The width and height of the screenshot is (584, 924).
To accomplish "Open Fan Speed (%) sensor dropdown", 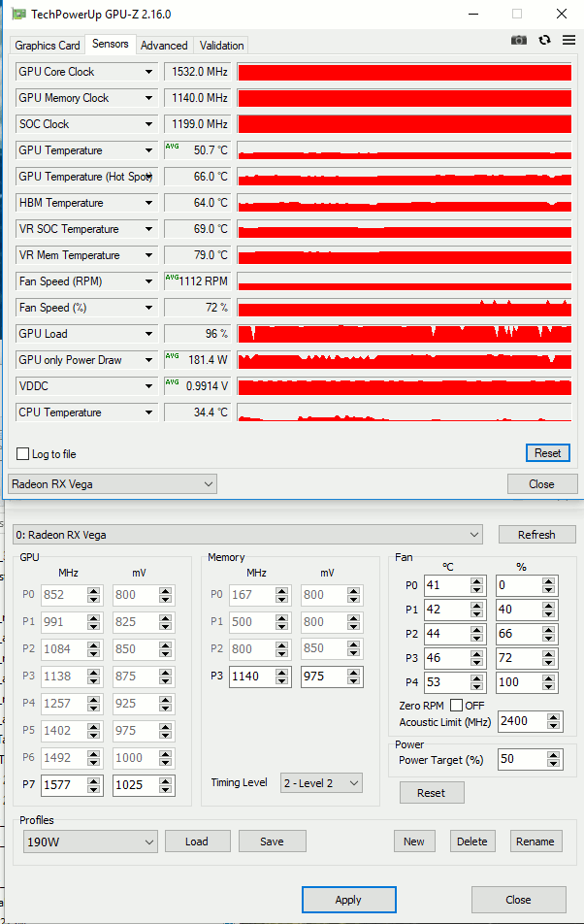I will pos(149,308).
